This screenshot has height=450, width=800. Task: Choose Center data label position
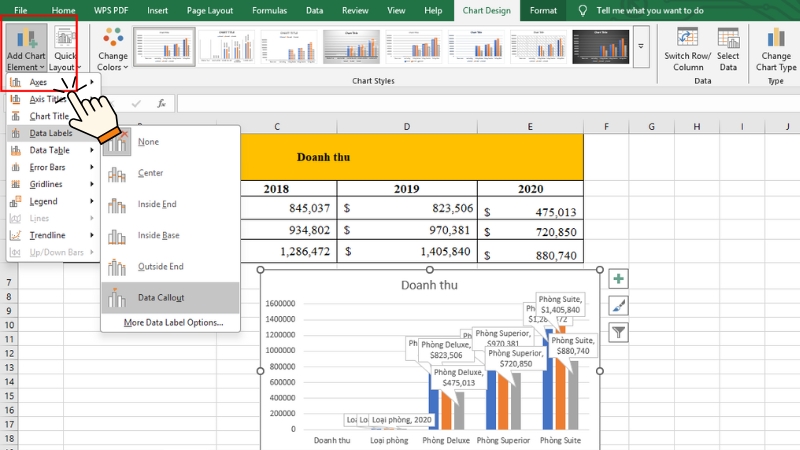[x=170, y=173]
